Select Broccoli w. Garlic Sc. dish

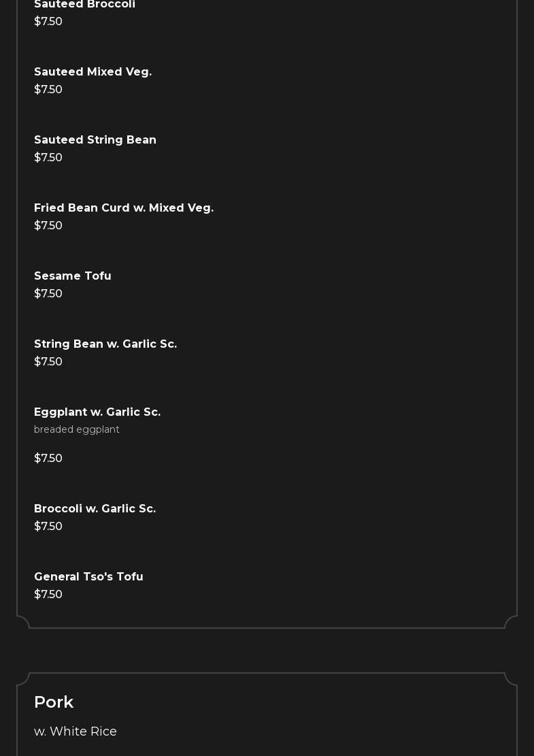pyautogui.click(x=95, y=509)
